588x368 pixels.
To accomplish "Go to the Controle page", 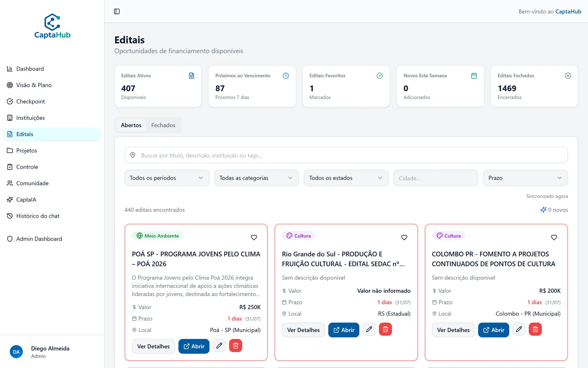I will (x=52, y=167).
